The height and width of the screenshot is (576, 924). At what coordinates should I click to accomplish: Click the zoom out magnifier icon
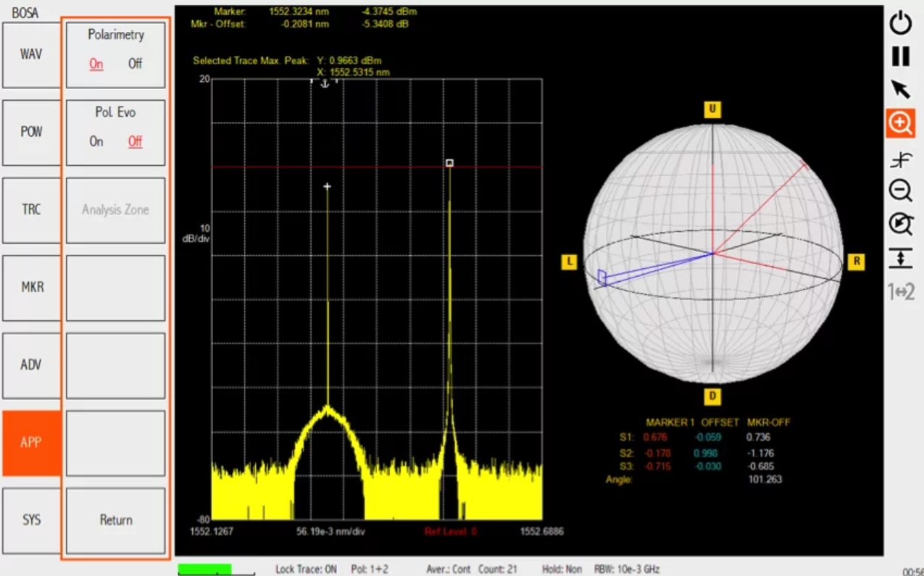coord(900,191)
